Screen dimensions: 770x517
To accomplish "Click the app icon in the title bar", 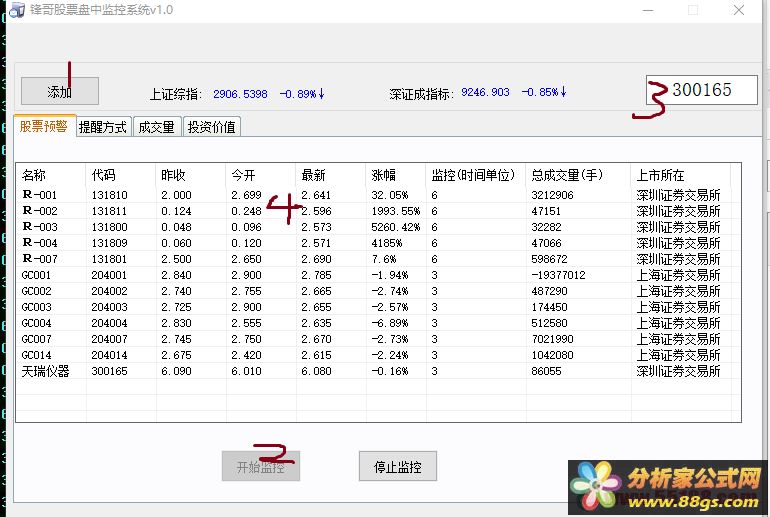I will 17,10.
